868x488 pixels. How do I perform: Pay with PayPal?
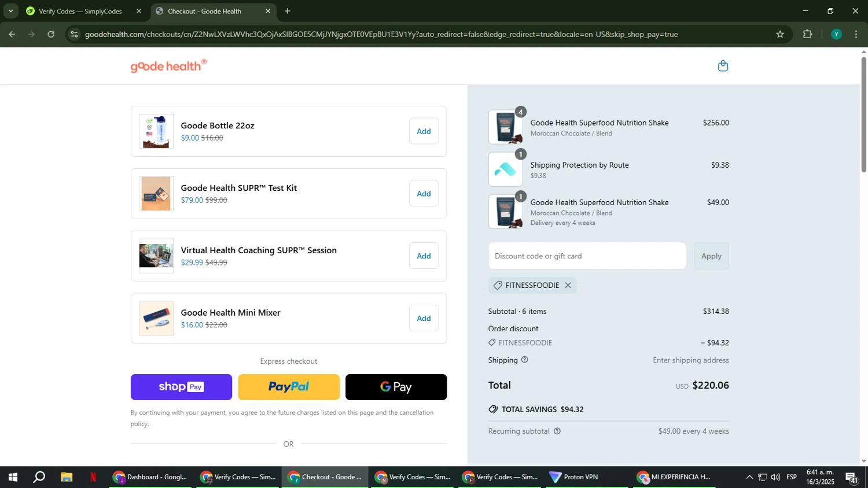(x=289, y=387)
